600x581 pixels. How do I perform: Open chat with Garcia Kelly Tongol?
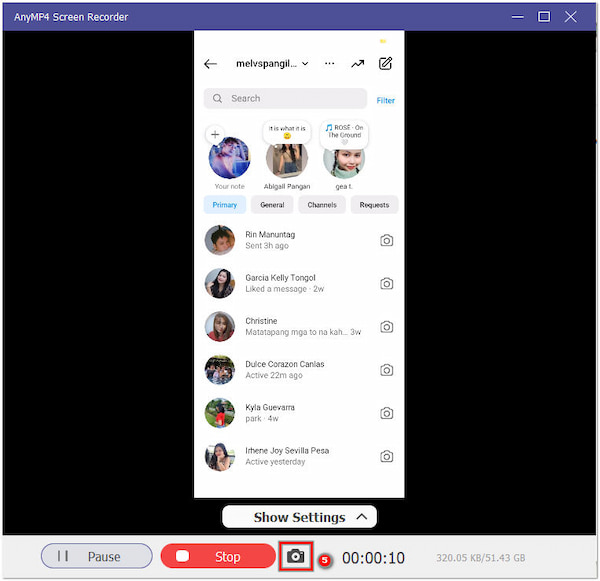click(299, 283)
